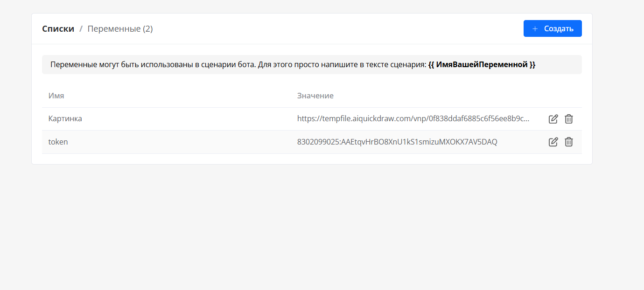Screen dimensions: 644x290
Task: Open the edit pencil for token
Action: click(x=553, y=142)
